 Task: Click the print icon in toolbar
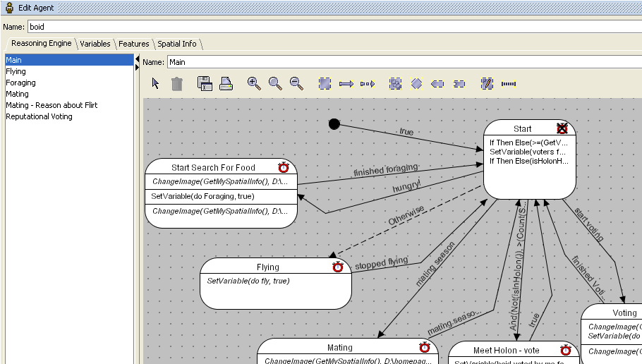[x=226, y=84]
